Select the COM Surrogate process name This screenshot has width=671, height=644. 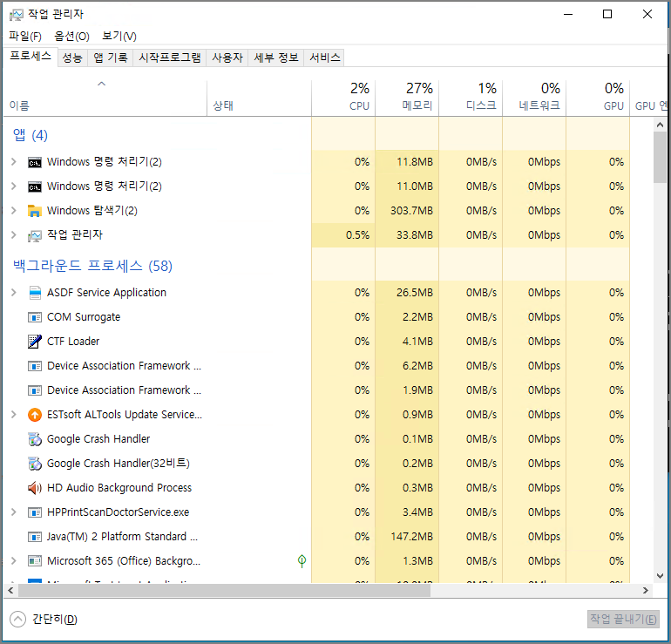pyautogui.click(x=84, y=317)
